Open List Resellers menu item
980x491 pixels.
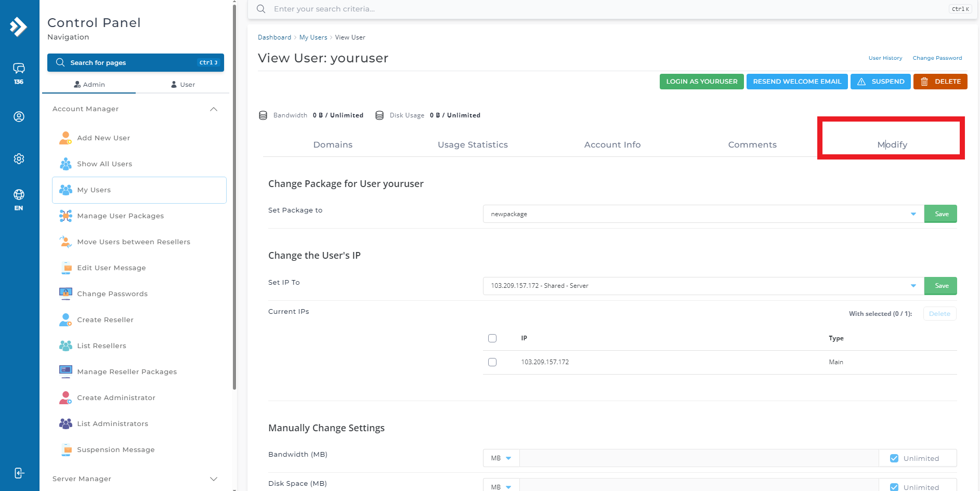pyautogui.click(x=139, y=346)
